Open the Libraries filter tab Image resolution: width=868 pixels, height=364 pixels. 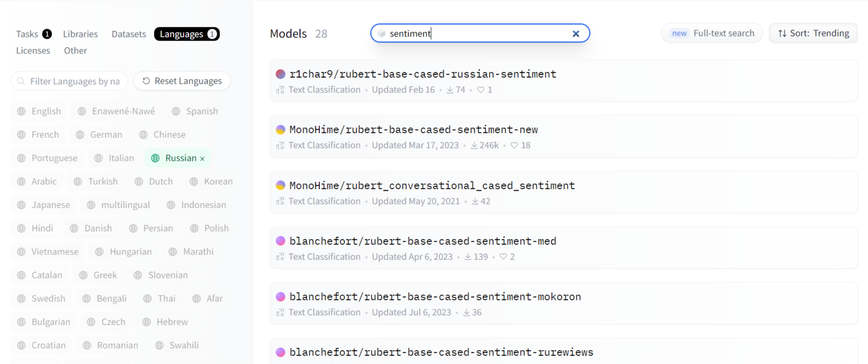click(x=80, y=34)
